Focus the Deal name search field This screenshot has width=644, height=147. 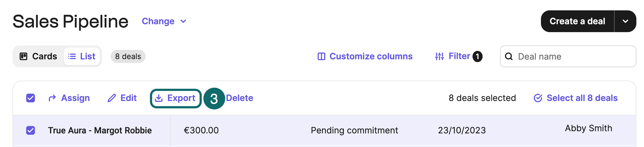(x=573, y=56)
